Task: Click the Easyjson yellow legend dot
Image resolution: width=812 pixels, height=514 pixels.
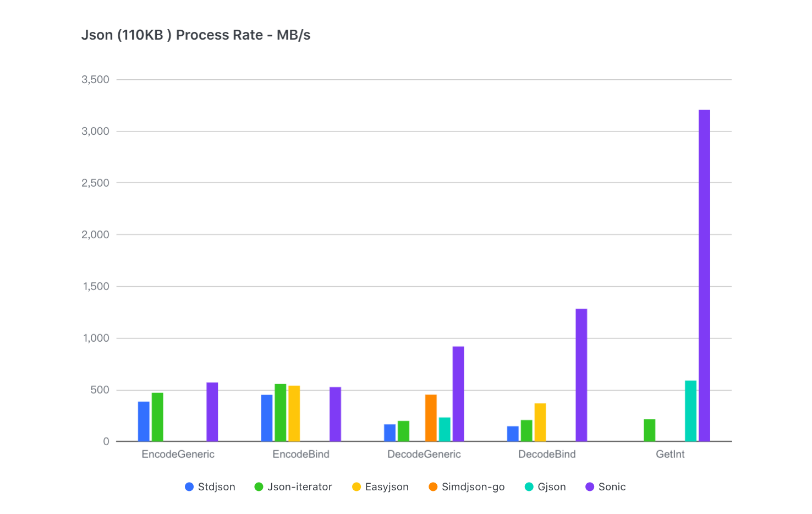Action: click(x=356, y=487)
